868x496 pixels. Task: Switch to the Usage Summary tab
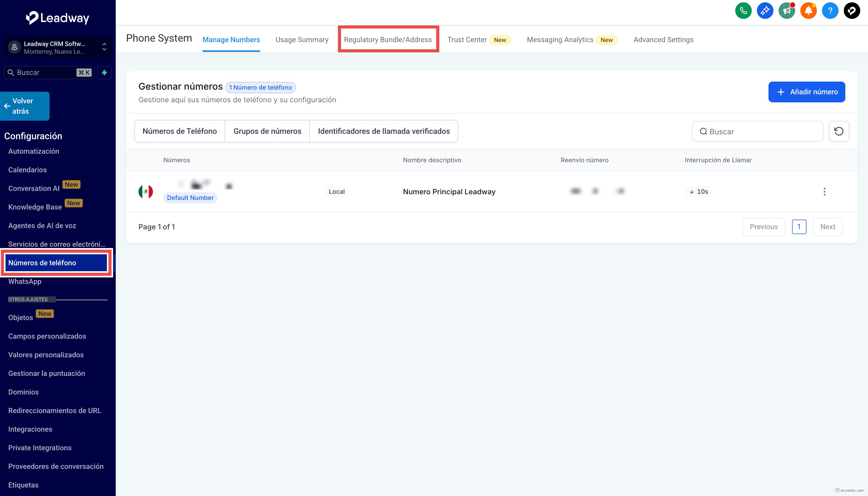click(302, 40)
